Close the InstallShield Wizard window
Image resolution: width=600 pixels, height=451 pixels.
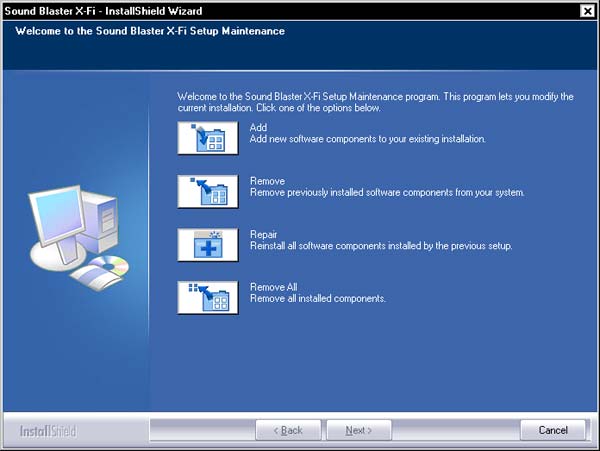[586, 10]
